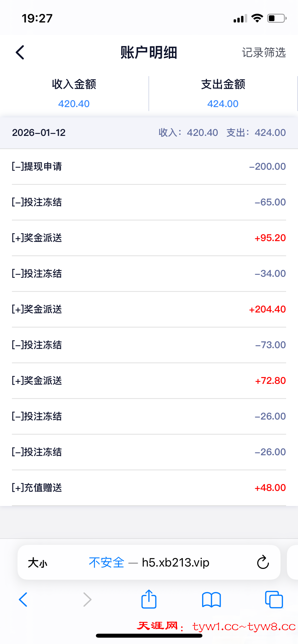Viewport: 298px width, 644px height.
Task: Go forward using the Safari forward chevron
Action: point(87,600)
